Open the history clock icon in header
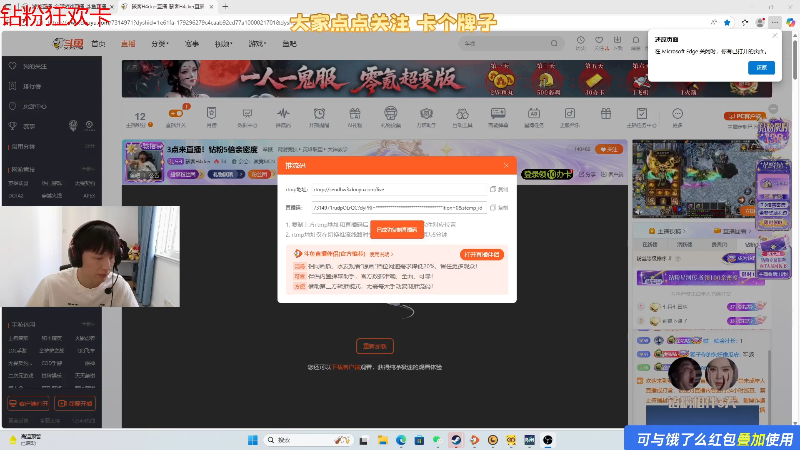Image resolution: width=800 pixels, height=450 pixels. tap(581, 42)
